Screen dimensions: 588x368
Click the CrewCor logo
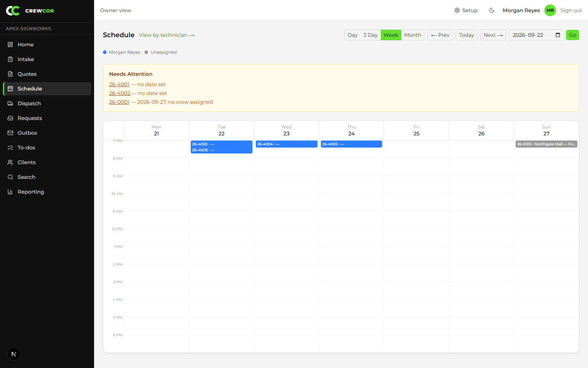[x=30, y=11]
